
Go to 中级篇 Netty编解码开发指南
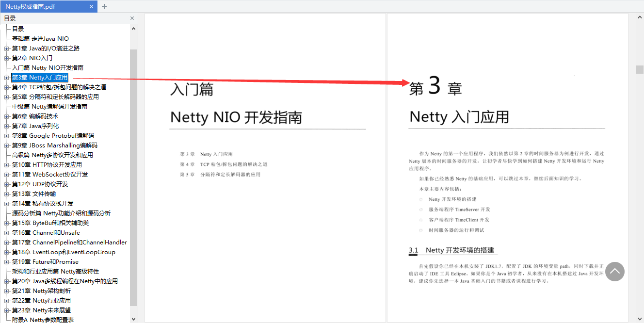(49, 107)
